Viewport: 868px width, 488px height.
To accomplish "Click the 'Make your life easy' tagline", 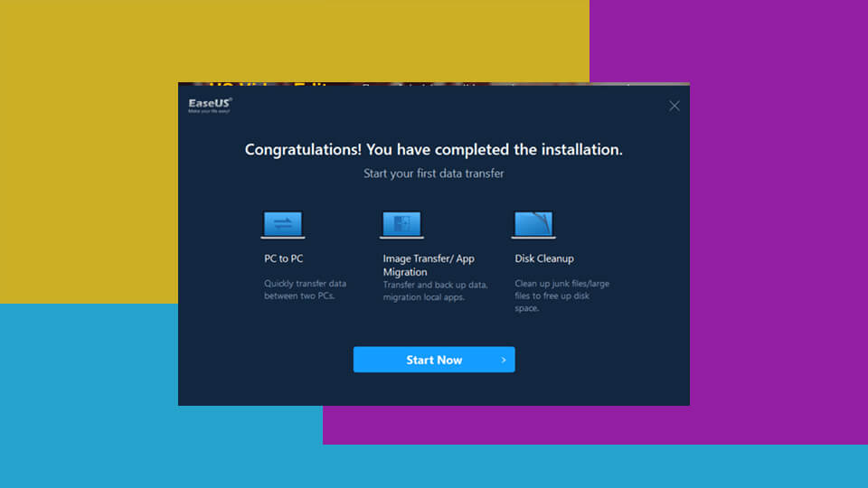I will (x=210, y=112).
